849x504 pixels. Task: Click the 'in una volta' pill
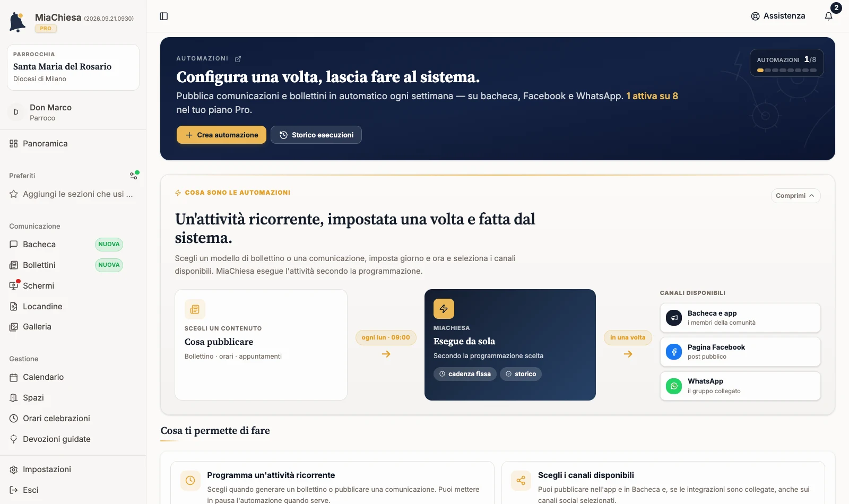point(628,337)
